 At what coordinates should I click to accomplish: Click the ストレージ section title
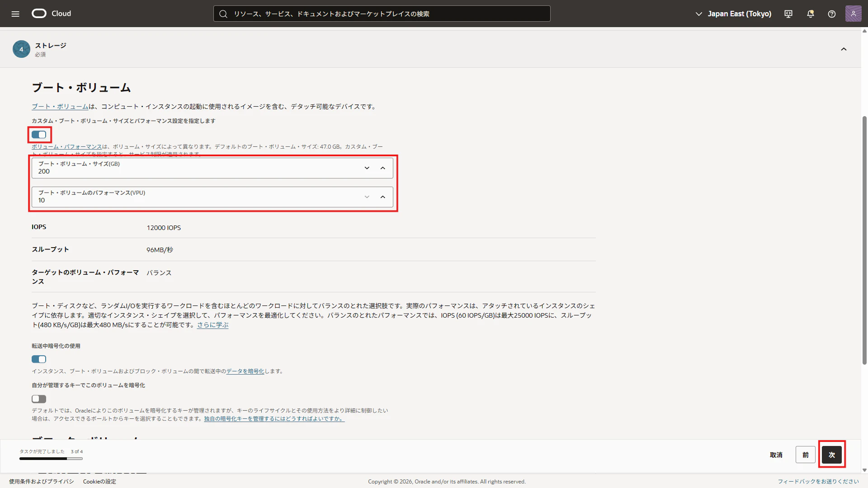(x=51, y=46)
